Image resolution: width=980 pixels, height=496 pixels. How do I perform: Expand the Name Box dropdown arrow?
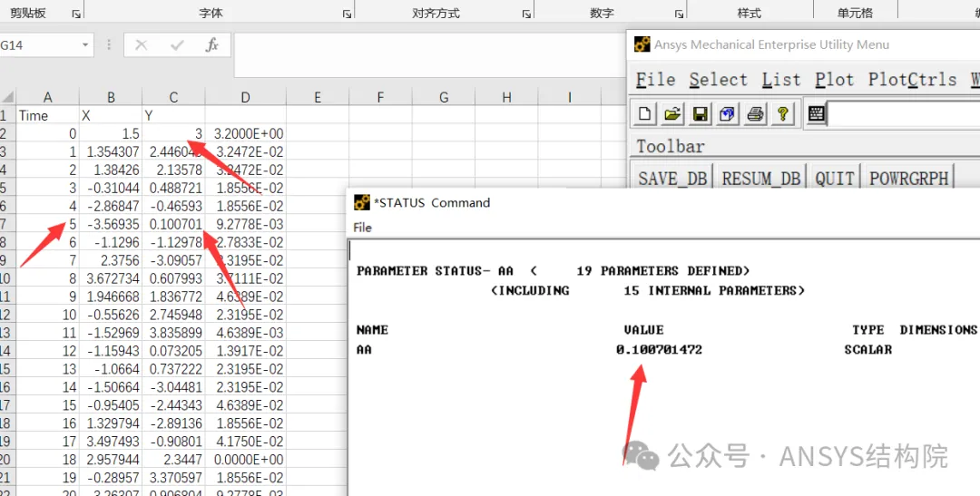click(85, 45)
